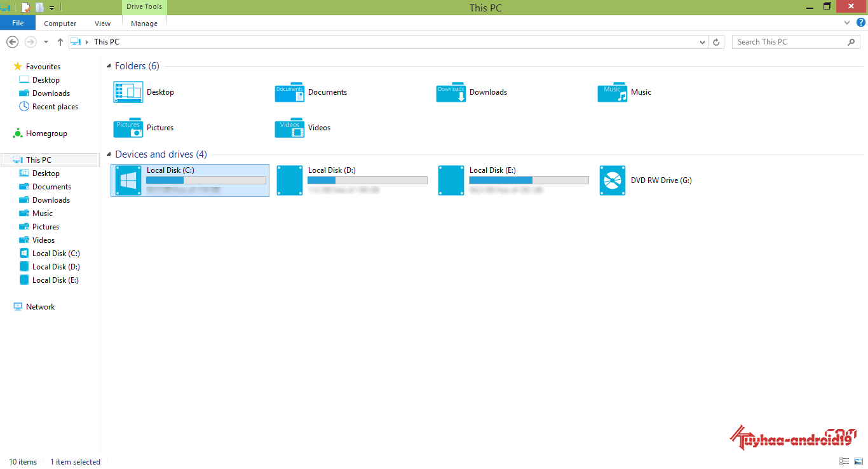
Task: Click the New folder icon in quick access toolbar
Action: point(40,8)
